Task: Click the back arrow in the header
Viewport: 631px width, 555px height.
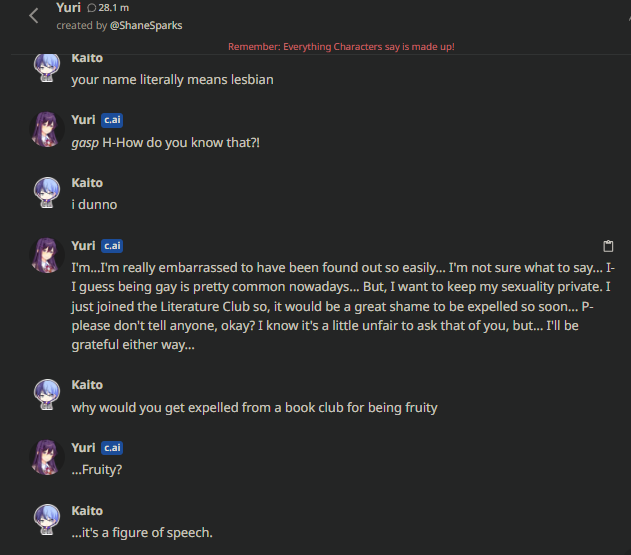Action: click(x=34, y=15)
